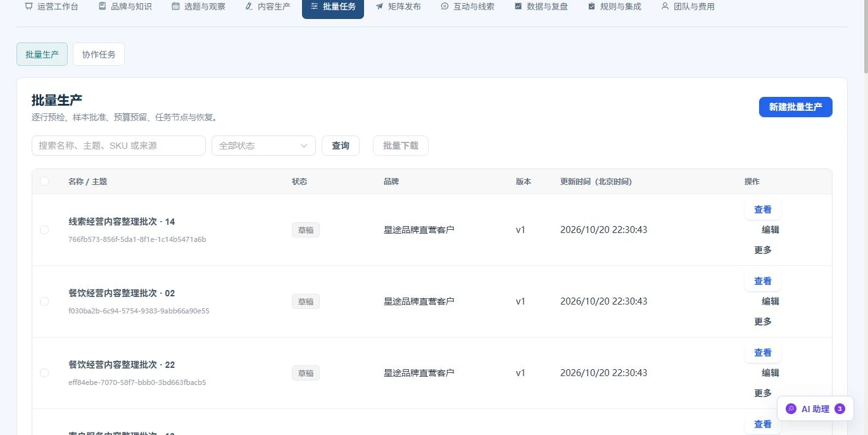Viewport: 868px width, 435px height.
Task: Open the 全部状态 status dropdown
Action: click(x=263, y=146)
